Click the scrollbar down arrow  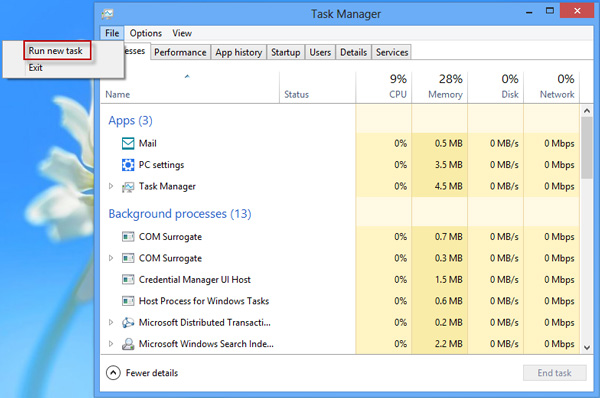coord(587,347)
